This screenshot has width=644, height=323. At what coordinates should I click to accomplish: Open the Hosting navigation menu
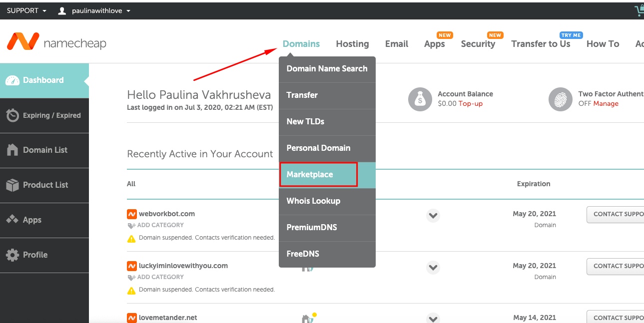click(352, 44)
